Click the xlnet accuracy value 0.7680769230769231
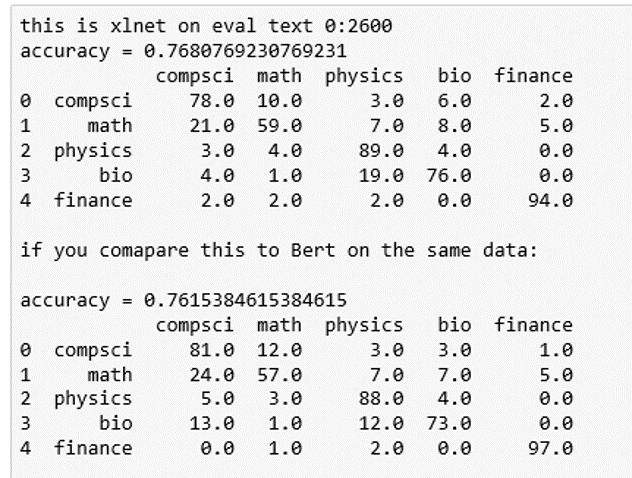Viewport: 632px width, 478px height. click(245, 51)
